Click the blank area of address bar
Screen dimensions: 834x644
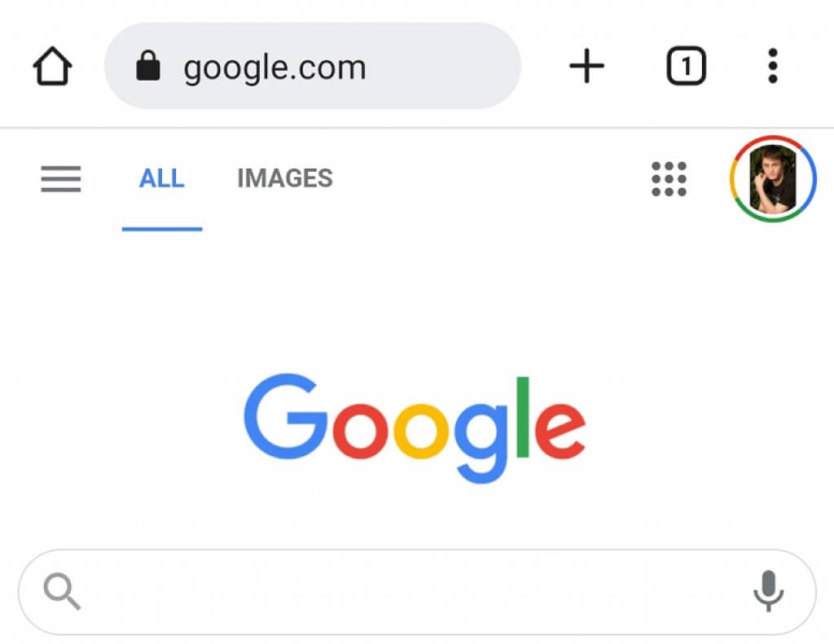[x=448, y=66]
